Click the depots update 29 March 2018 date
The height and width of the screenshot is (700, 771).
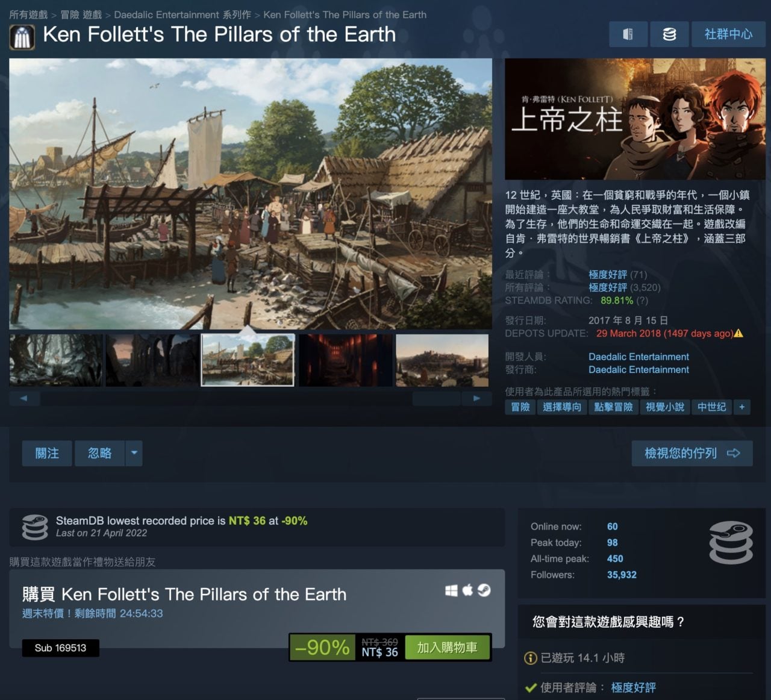[x=664, y=333]
